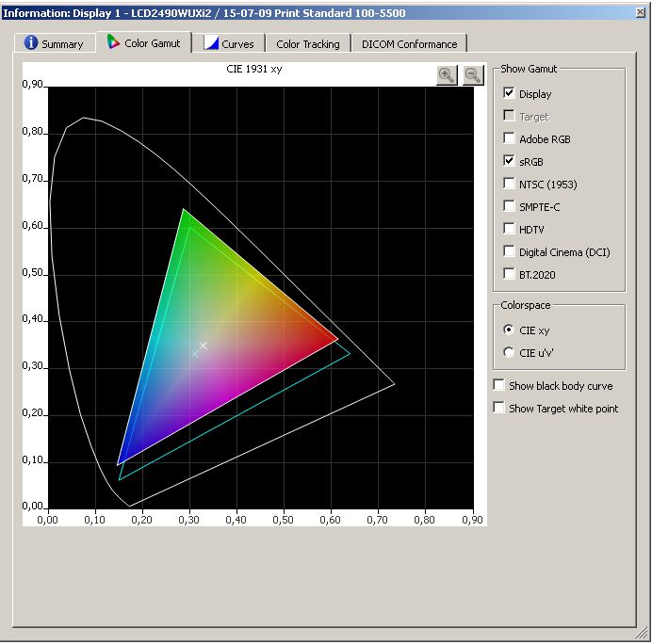Enable NTSC (1953) gamut overlay

510,185
